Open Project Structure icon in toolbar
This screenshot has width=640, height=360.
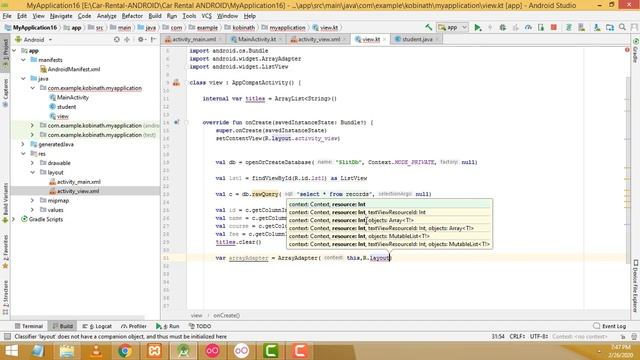pos(610,27)
